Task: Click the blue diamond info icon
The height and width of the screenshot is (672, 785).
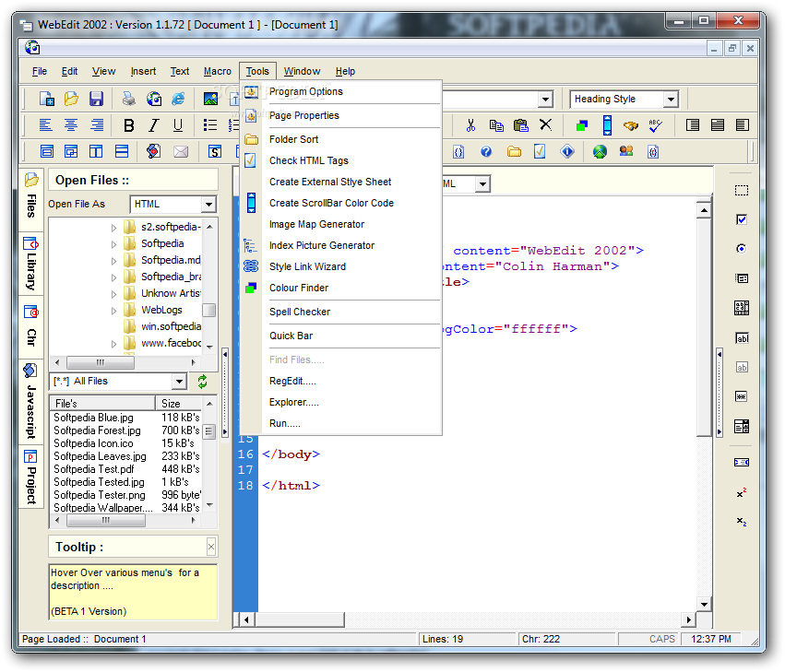Action: click(566, 151)
